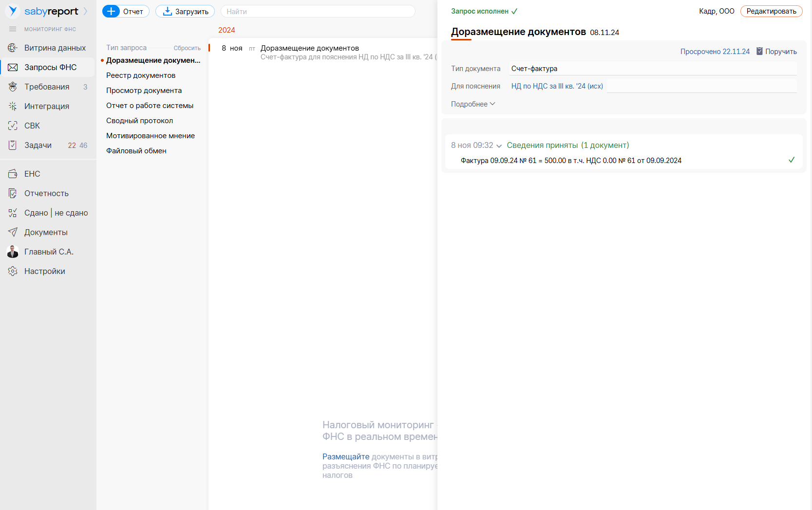Expand the Подробнее details section
812x510 pixels.
[472, 104]
